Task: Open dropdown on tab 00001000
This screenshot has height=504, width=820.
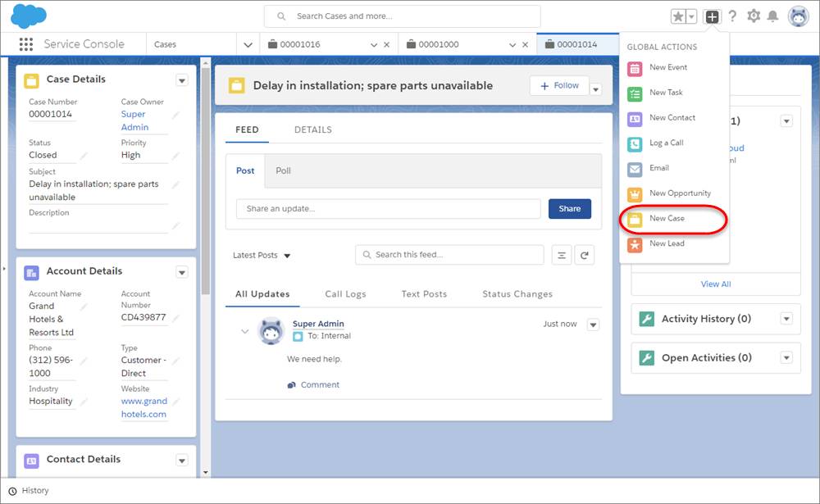Action: (x=512, y=45)
